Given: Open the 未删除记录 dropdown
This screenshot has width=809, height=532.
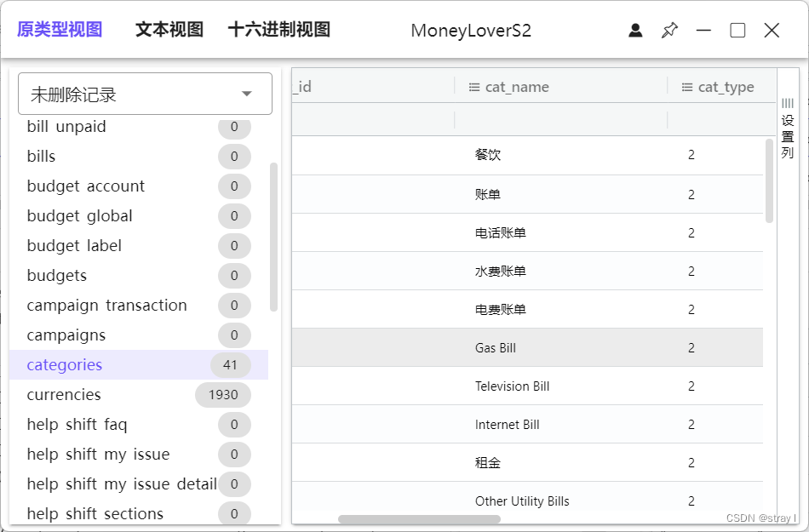Looking at the screenshot, I should pyautogui.click(x=145, y=94).
